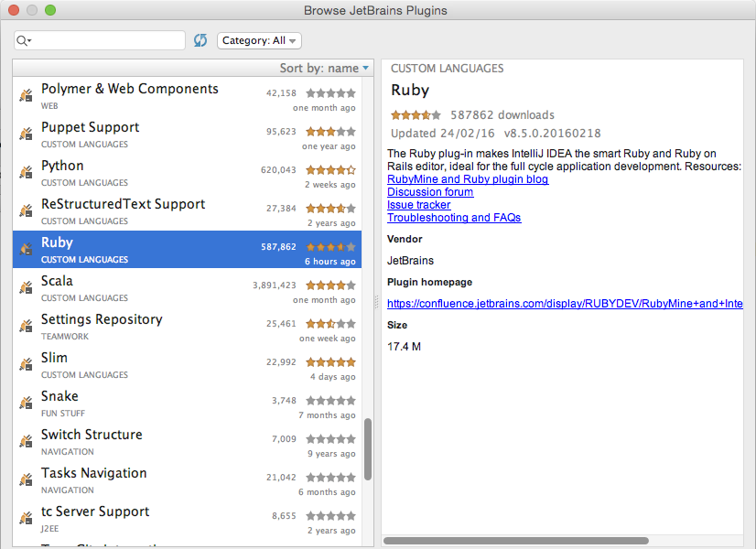Click the plugin icon beside Puppet Support
Screen dimensions: 756x549
point(26,134)
